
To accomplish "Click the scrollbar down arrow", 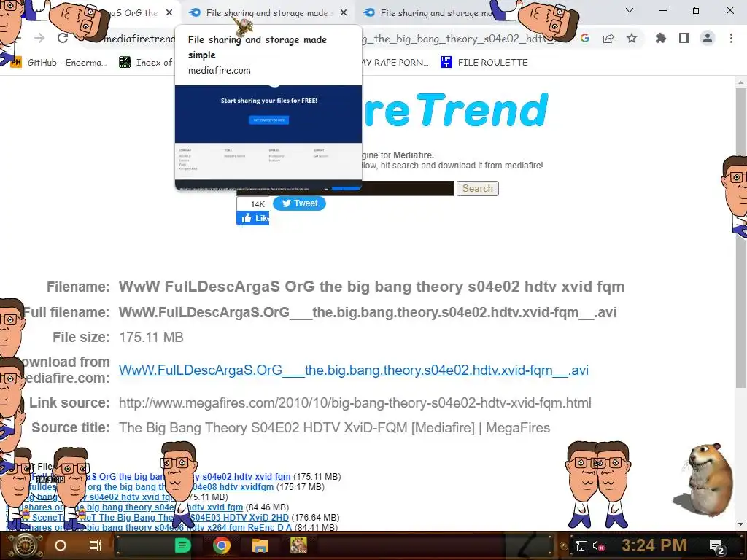I will tap(740, 524).
